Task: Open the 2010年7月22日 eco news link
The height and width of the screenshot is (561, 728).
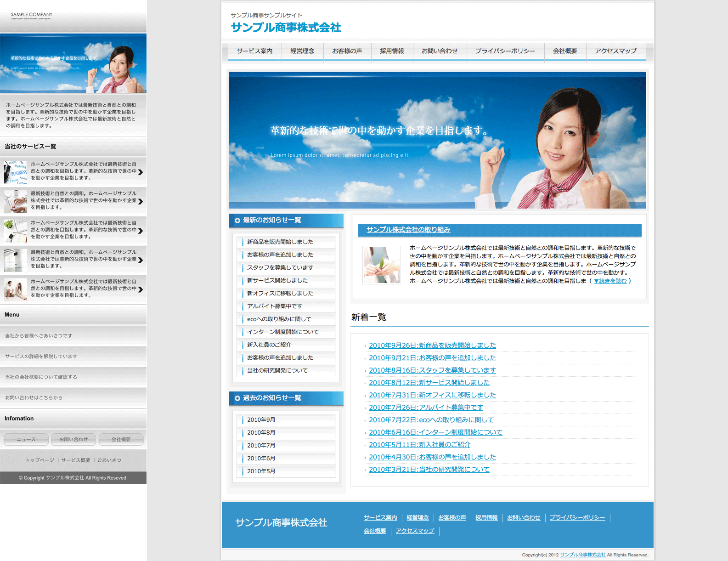Action: click(431, 420)
